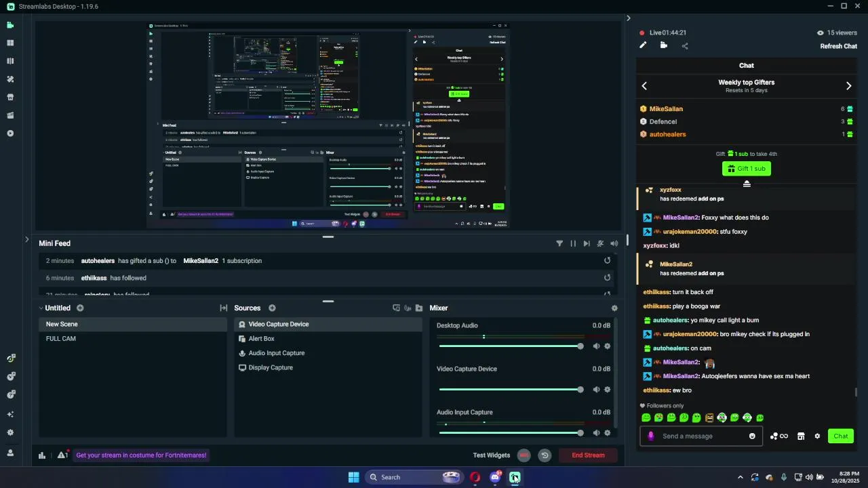Screen dimensions: 868x488
Task: Toggle the red record button
Action: [x=524, y=455]
